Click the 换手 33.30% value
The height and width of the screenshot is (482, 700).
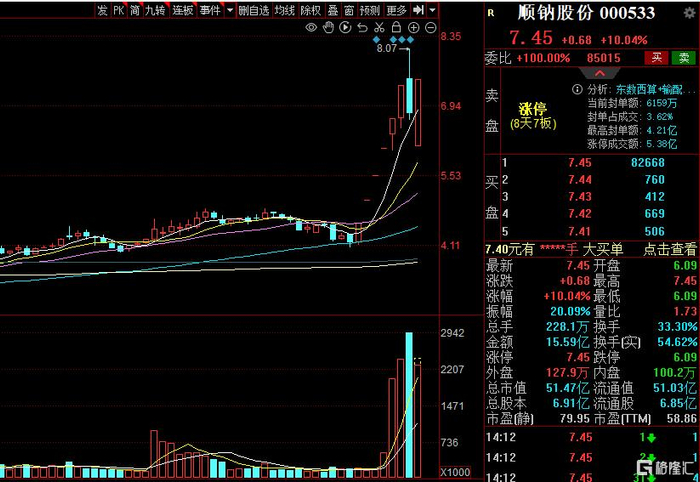(677, 327)
